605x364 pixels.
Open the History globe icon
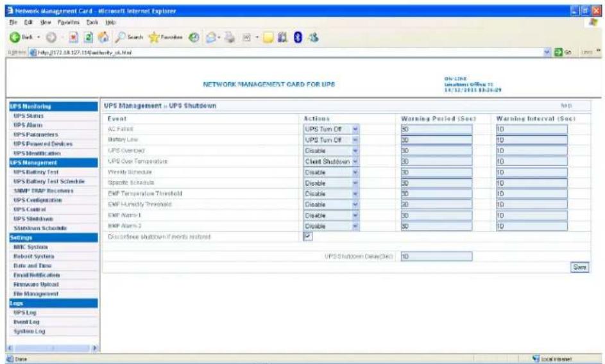tap(194, 37)
